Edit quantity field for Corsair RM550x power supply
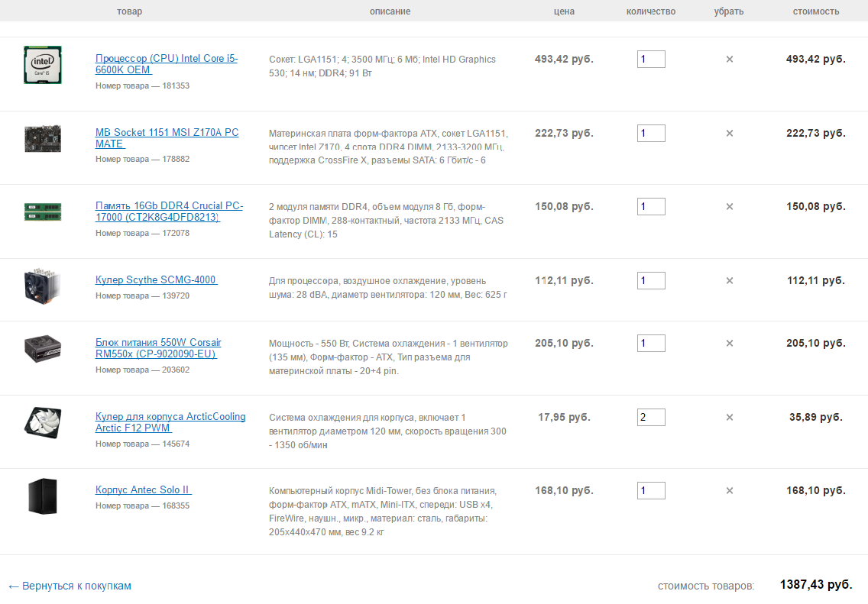Viewport: 868px width, 604px height. click(651, 343)
